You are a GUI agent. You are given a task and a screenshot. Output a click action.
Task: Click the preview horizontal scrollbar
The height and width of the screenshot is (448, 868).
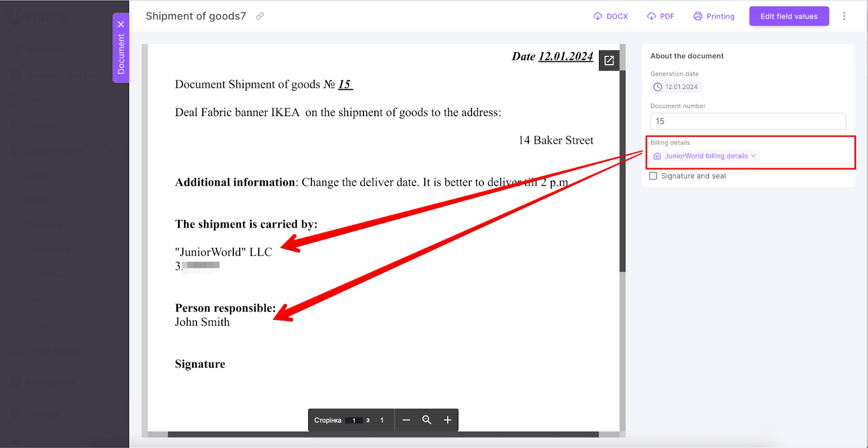(x=383, y=434)
